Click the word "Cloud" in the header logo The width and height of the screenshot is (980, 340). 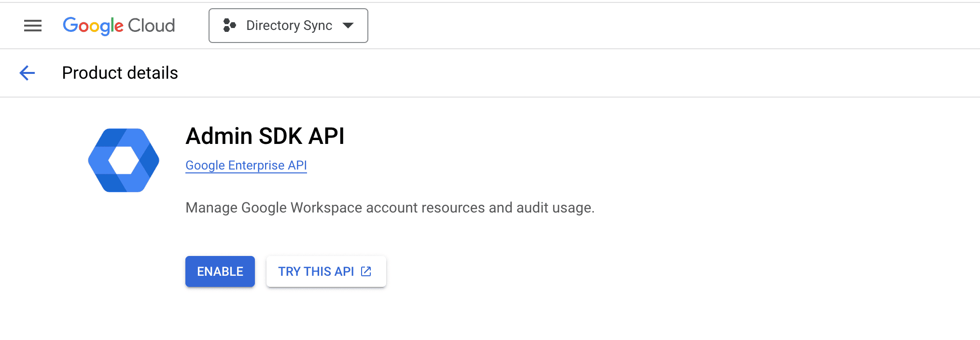point(151,26)
